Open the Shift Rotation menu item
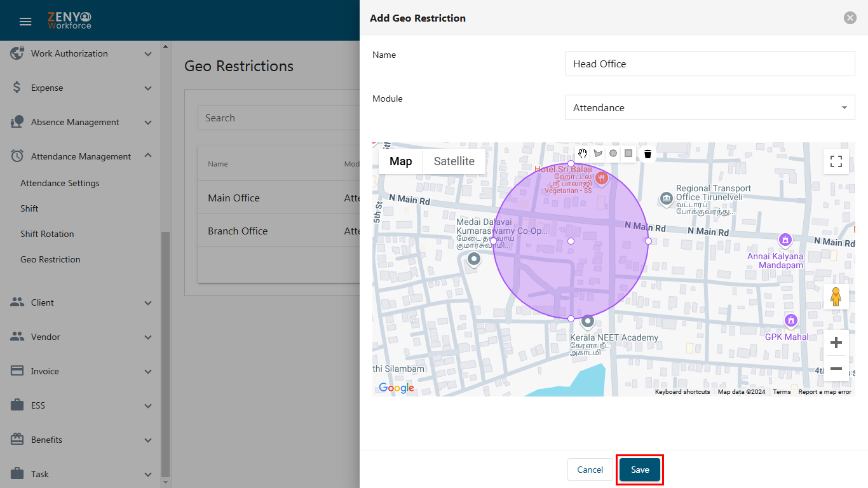 47,234
